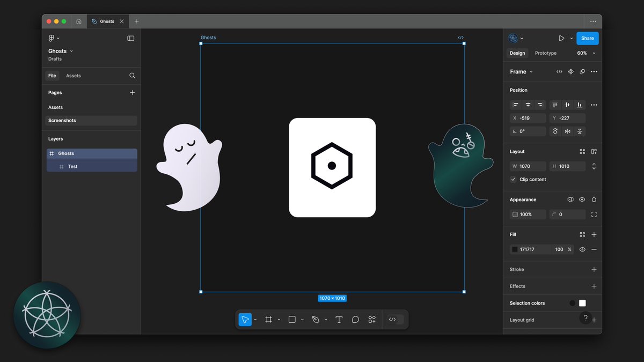Click the use as mask icon
Viewport: 644px width, 362px height.
[582, 72]
